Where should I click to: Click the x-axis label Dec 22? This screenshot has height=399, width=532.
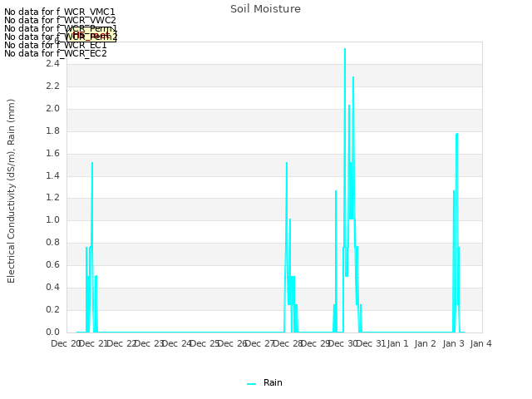pyautogui.click(x=121, y=343)
